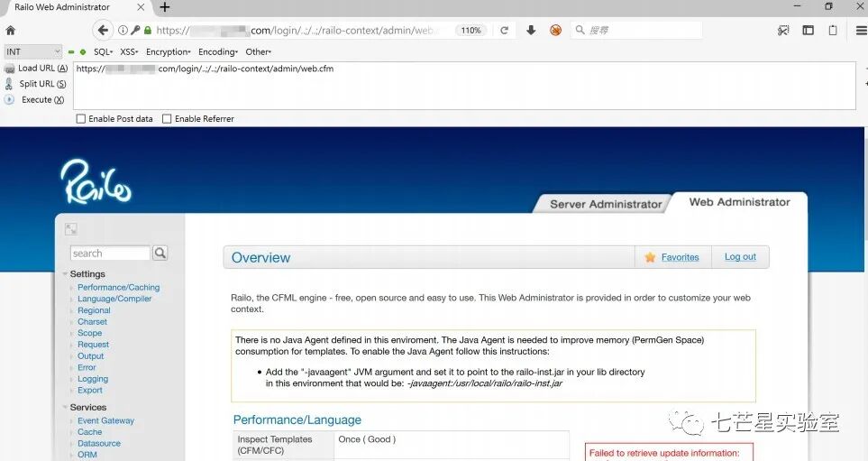Open the SQL dropdown menu
This screenshot has width=868, height=461.
103,52
